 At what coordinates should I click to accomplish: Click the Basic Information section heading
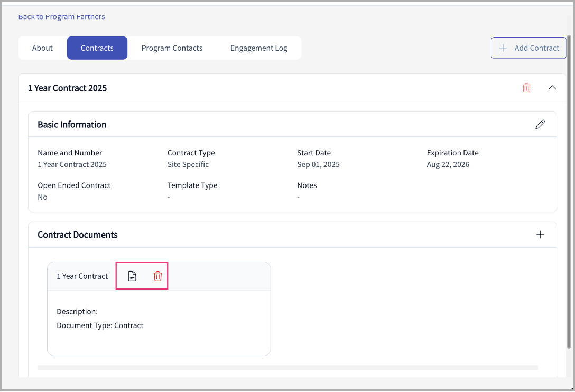pos(72,125)
